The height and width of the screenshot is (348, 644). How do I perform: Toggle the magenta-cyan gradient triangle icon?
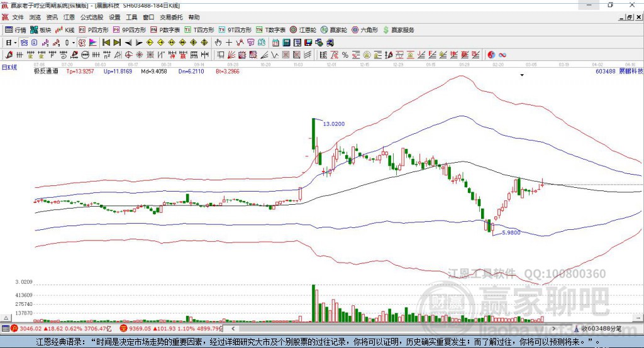(x=93, y=43)
